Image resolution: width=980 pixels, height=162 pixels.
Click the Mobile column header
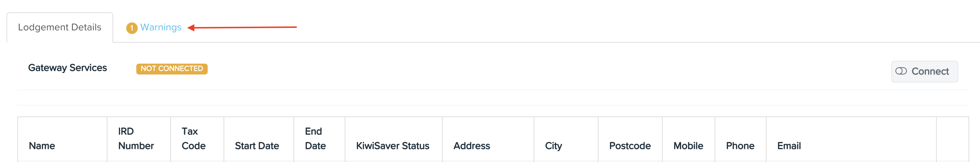(x=689, y=139)
